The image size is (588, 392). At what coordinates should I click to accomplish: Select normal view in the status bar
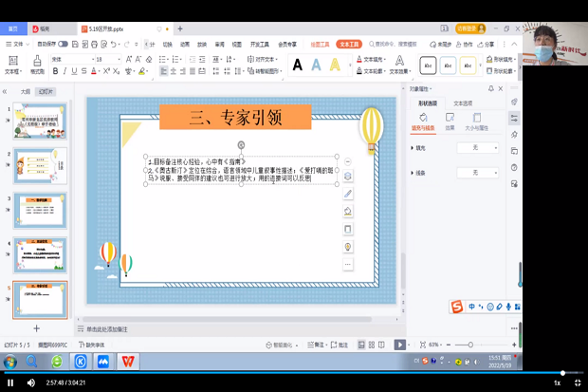click(361, 345)
